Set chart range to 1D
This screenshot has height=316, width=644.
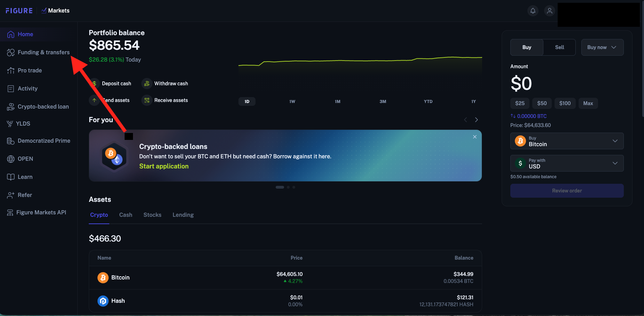coord(247,102)
